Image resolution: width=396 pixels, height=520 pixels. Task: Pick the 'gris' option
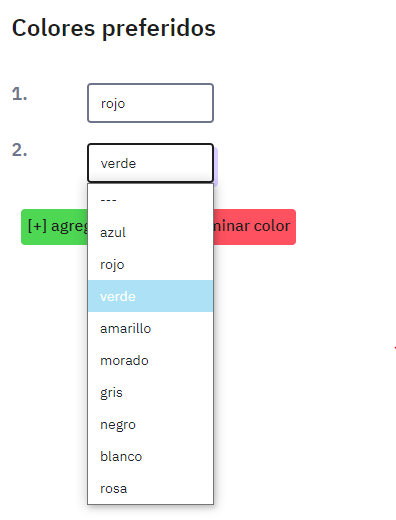pyautogui.click(x=150, y=392)
